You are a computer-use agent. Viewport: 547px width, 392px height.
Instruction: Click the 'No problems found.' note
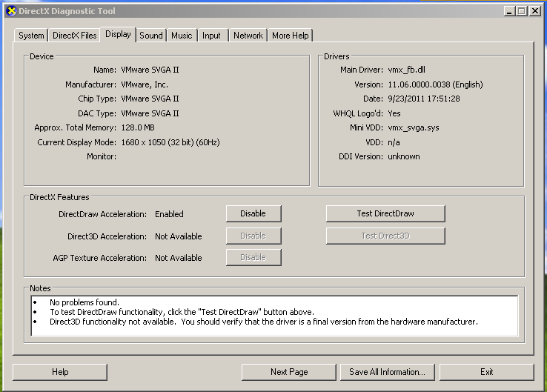(x=84, y=302)
